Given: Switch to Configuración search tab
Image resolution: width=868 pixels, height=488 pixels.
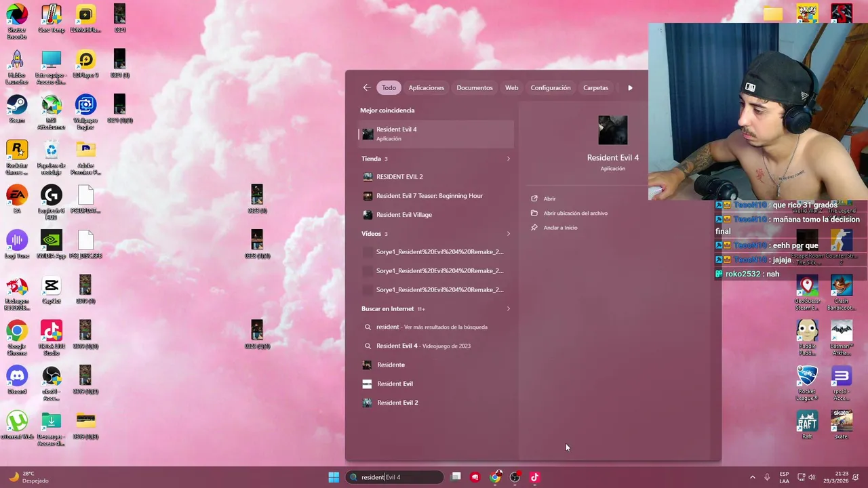Looking at the screenshot, I should tap(551, 87).
